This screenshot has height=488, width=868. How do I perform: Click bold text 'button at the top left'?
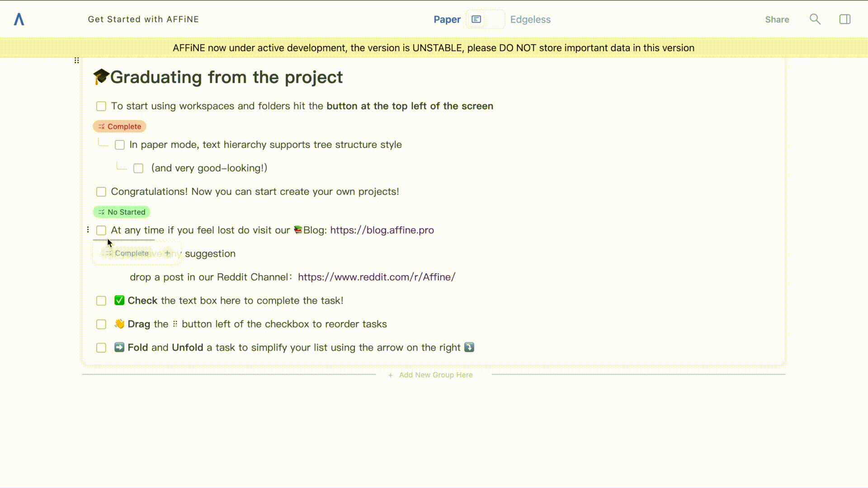410,106
